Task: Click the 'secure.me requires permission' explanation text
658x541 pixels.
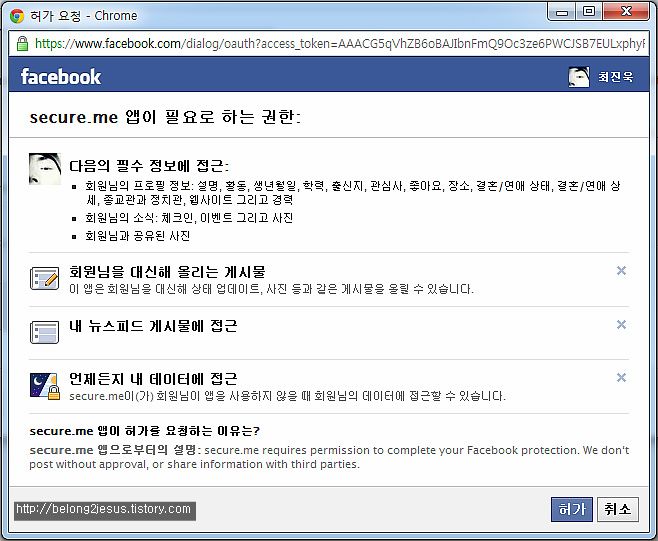Action: [329, 457]
